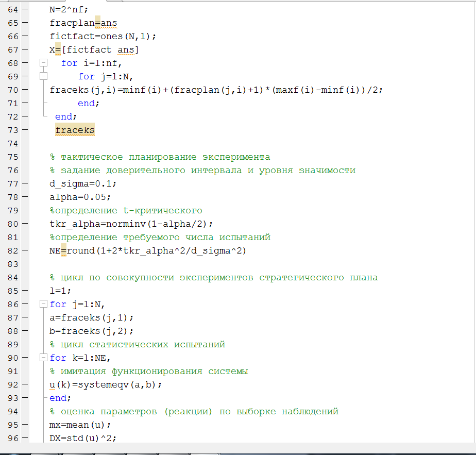The height and width of the screenshot is (455, 476).
Task: Set breakpoint dash at line 67
Action: tap(25, 49)
